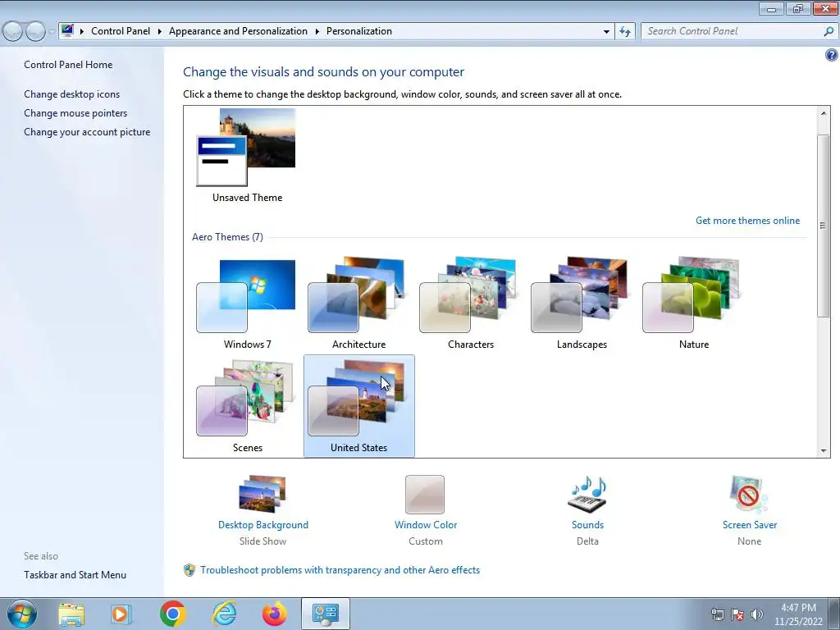Open Sounds keyboard icon
Viewport: 840px width, 630px height.
tap(587, 494)
